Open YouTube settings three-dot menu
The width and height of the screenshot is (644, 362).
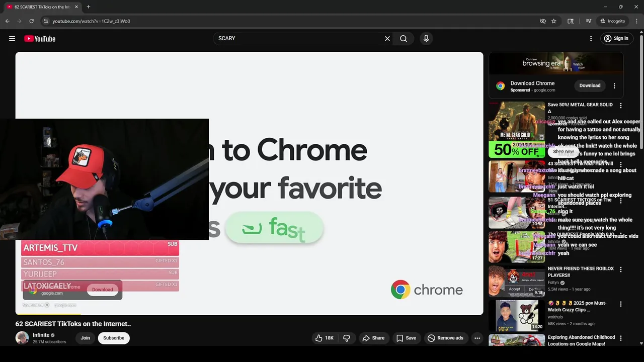591,39
